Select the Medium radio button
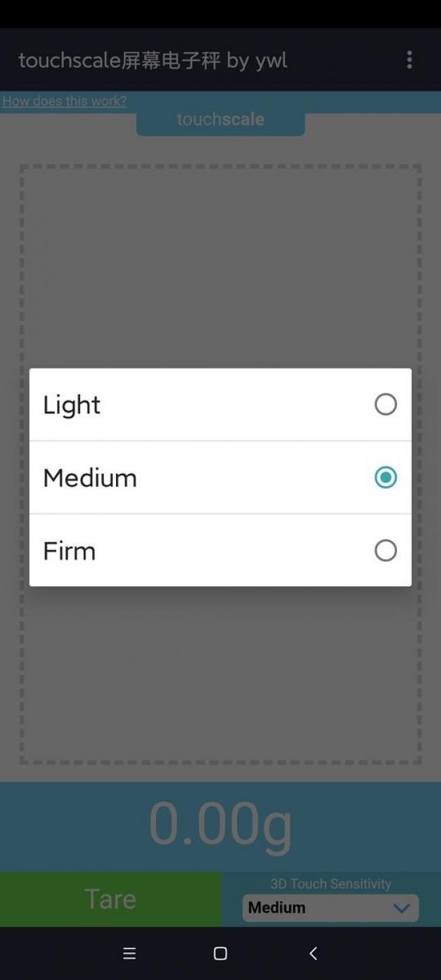This screenshot has height=980, width=441. (x=385, y=478)
